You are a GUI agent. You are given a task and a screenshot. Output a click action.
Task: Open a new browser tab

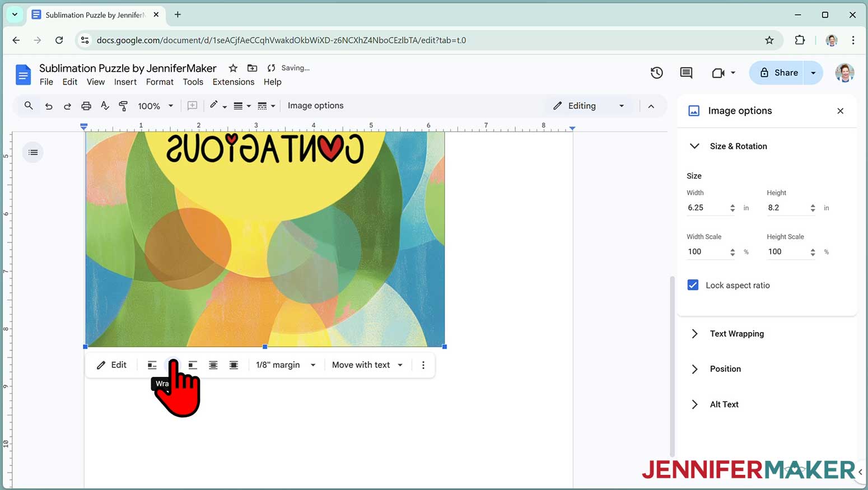coord(178,15)
